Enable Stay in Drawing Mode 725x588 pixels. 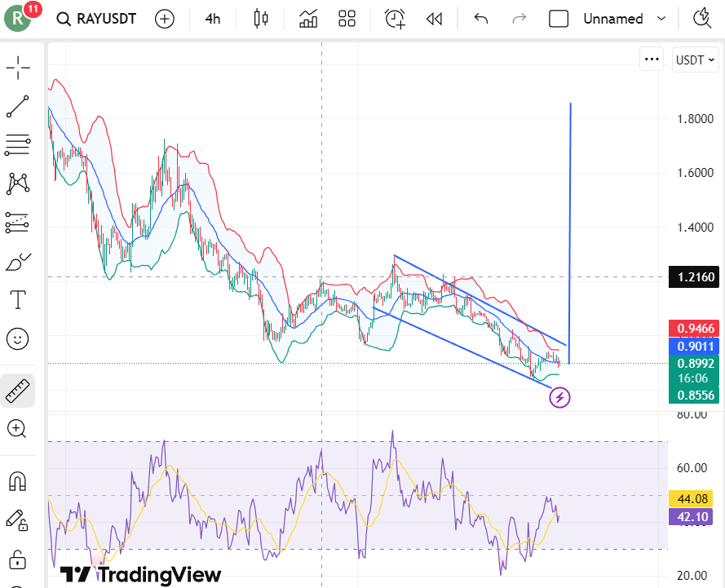click(18, 520)
